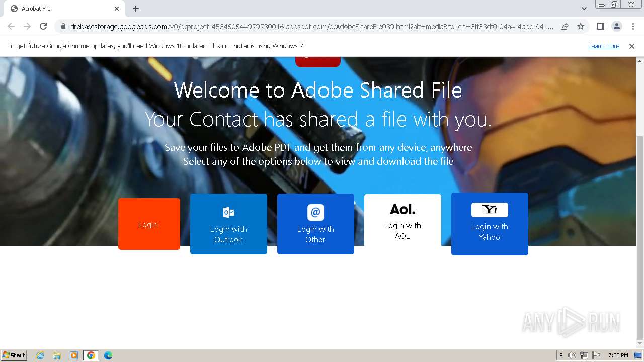Select Login with Other tile
This screenshot has height=362, width=644.
[x=315, y=224]
